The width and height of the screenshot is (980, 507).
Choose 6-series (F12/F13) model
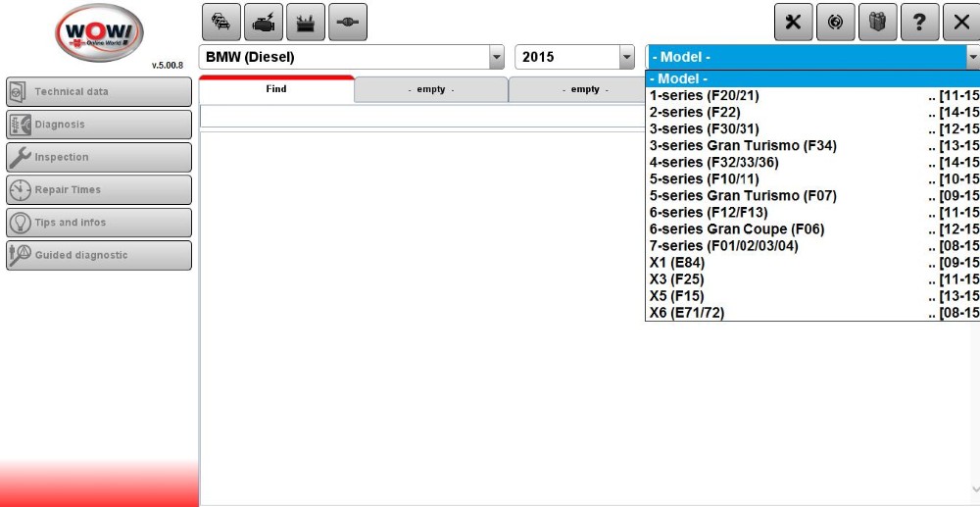tap(812, 213)
